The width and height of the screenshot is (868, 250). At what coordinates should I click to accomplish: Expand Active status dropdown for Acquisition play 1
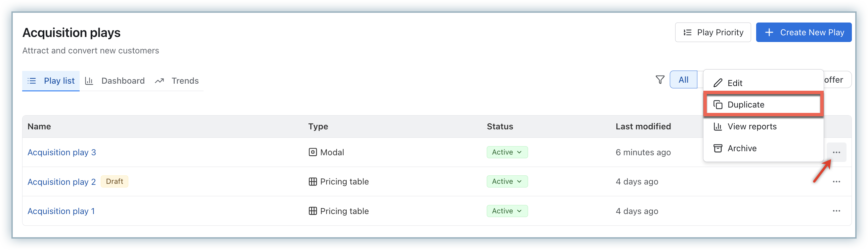coord(507,211)
